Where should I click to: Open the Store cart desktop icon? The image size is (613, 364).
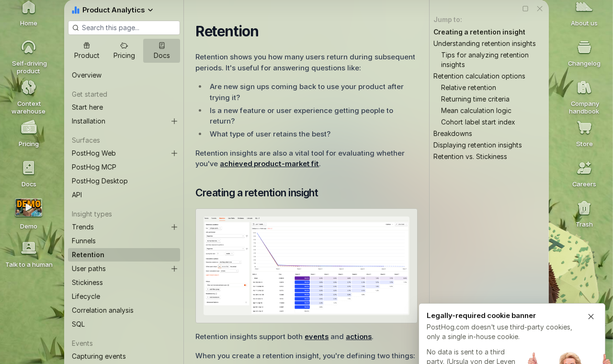click(x=584, y=133)
